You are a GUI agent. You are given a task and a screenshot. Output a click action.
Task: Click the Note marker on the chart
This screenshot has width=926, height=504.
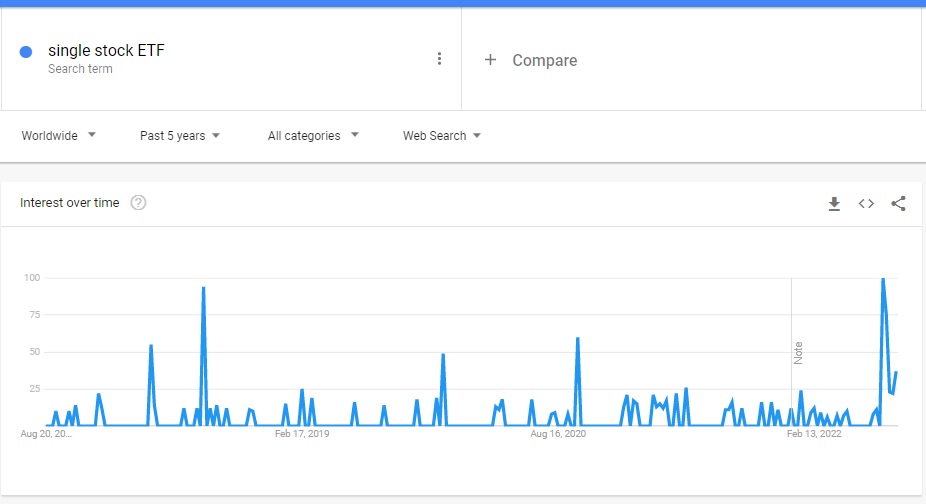[x=798, y=352]
